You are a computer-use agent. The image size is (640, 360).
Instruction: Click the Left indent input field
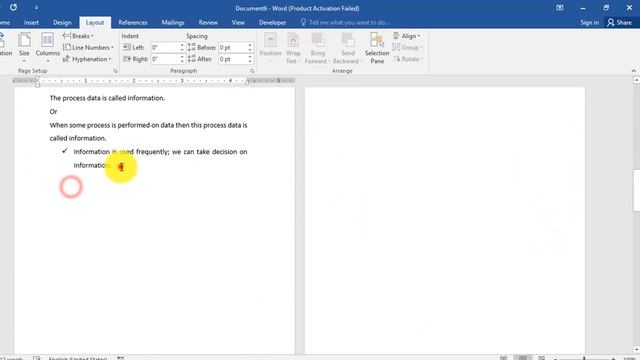click(x=165, y=47)
